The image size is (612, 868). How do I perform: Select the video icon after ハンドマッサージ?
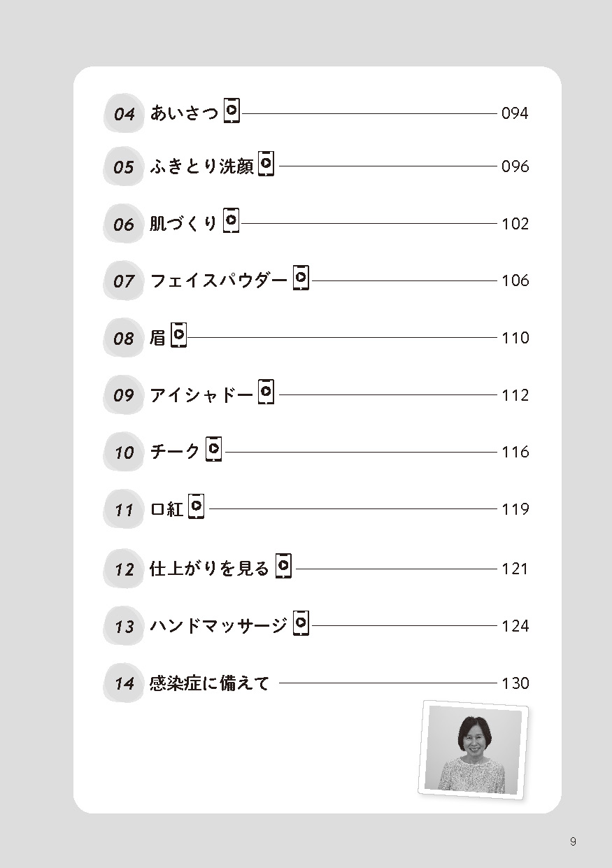point(301,622)
